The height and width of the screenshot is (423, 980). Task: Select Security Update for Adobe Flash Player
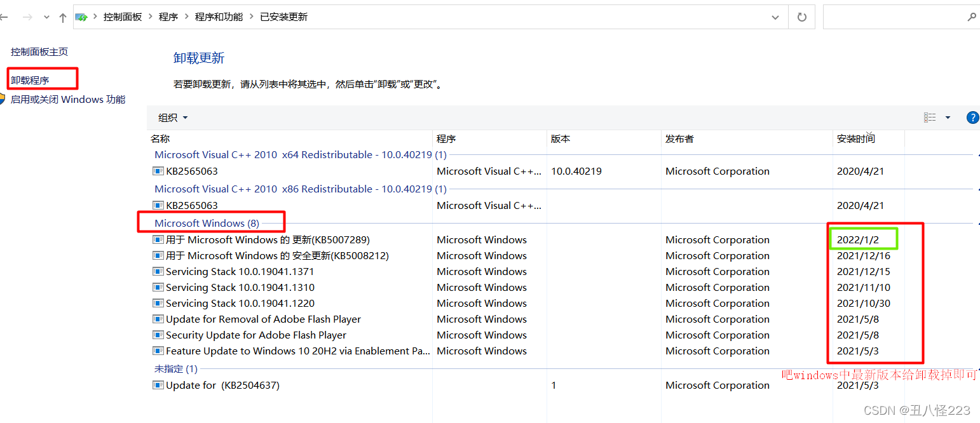pyautogui.click(x=256, y=335)
